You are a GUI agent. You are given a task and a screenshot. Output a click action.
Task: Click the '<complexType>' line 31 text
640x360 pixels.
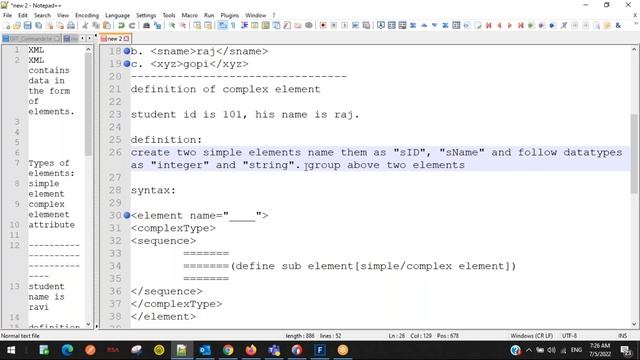173,228
